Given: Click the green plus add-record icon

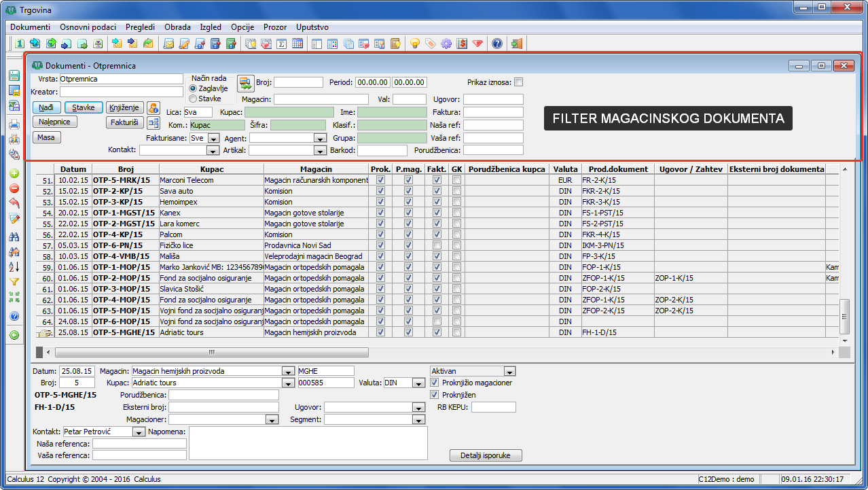Looking at the screenshot, I should coord(14,173).
